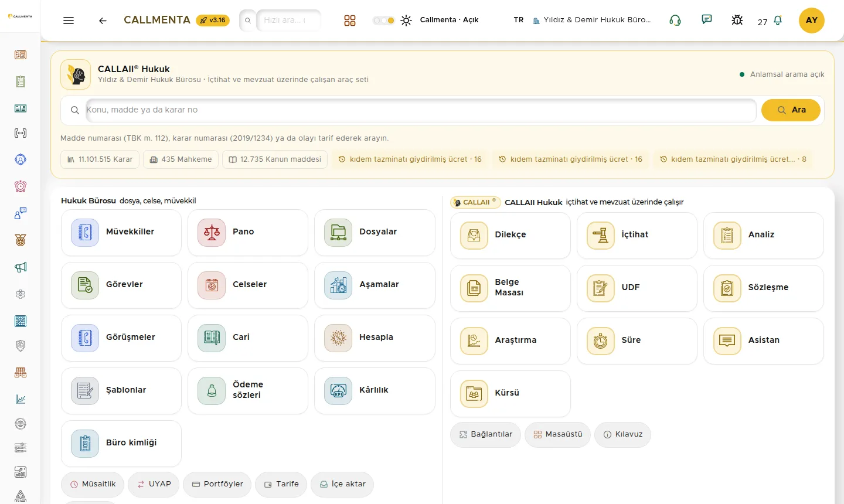Open the Aşamalar card
The width and height of the screenshot is (844, 504).
pyautogui.click(x=375, y=285)
